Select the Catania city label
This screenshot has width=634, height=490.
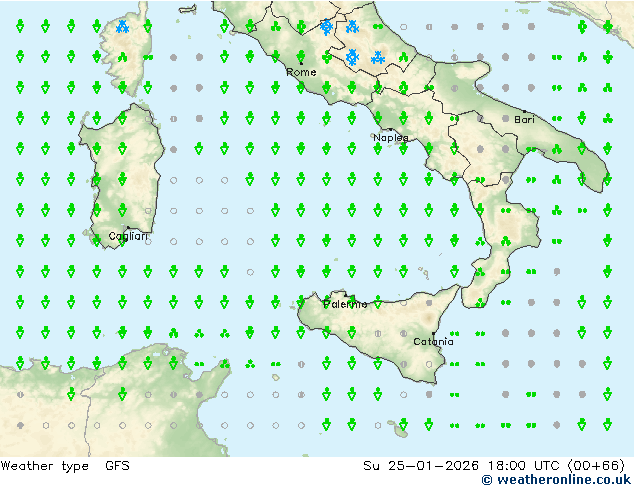433,342
